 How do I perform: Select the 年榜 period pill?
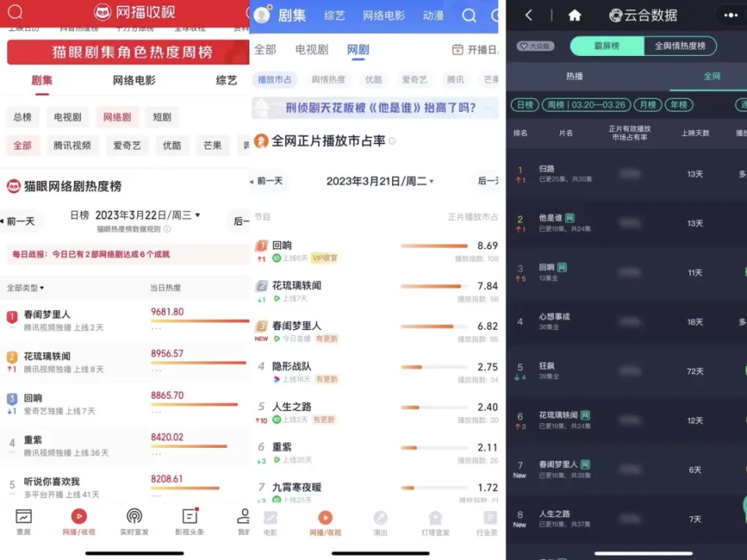point(679,105)
